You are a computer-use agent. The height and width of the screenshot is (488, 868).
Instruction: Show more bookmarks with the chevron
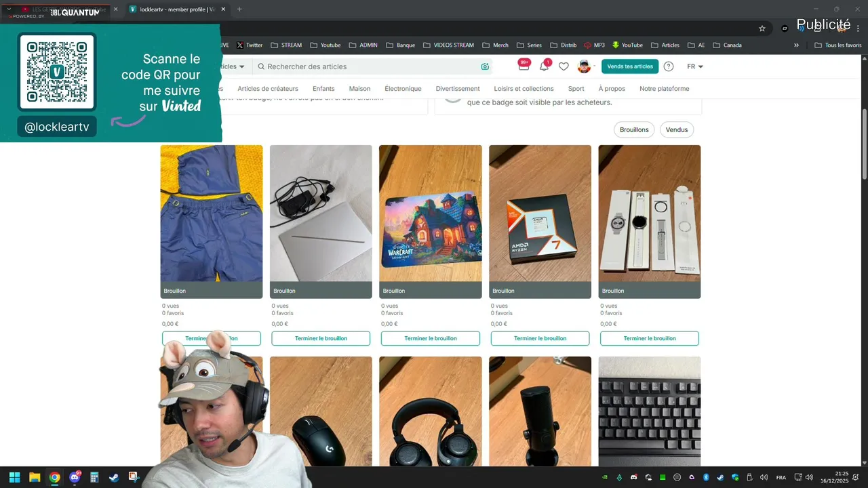pyautogui.click(x=796, y=45)
